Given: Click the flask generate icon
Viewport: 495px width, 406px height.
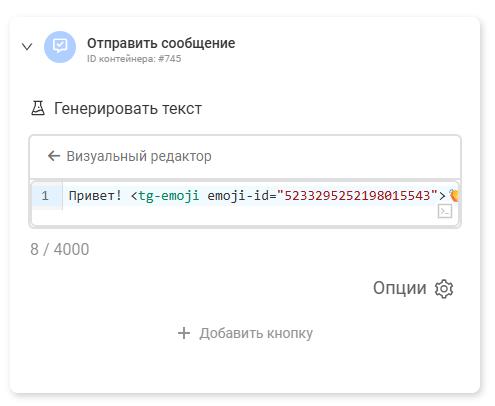Looking at the screenshot, I should click(x=38, y=108).
